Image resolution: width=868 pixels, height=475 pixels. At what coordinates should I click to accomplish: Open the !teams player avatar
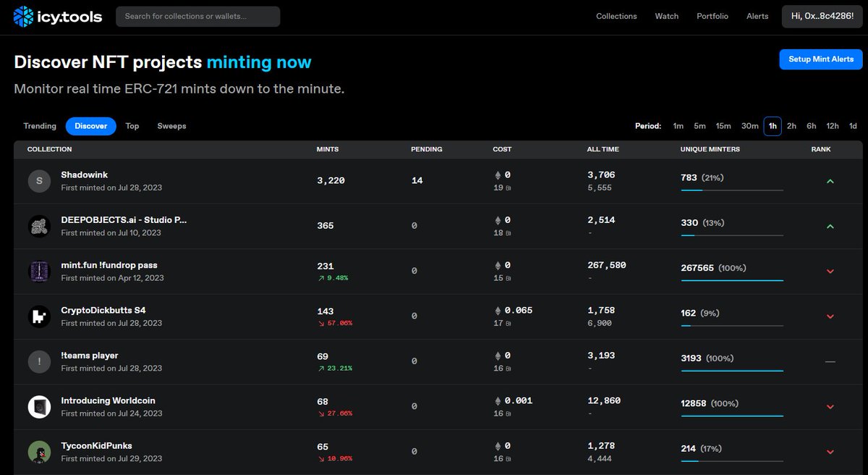[x=39, y=361]
